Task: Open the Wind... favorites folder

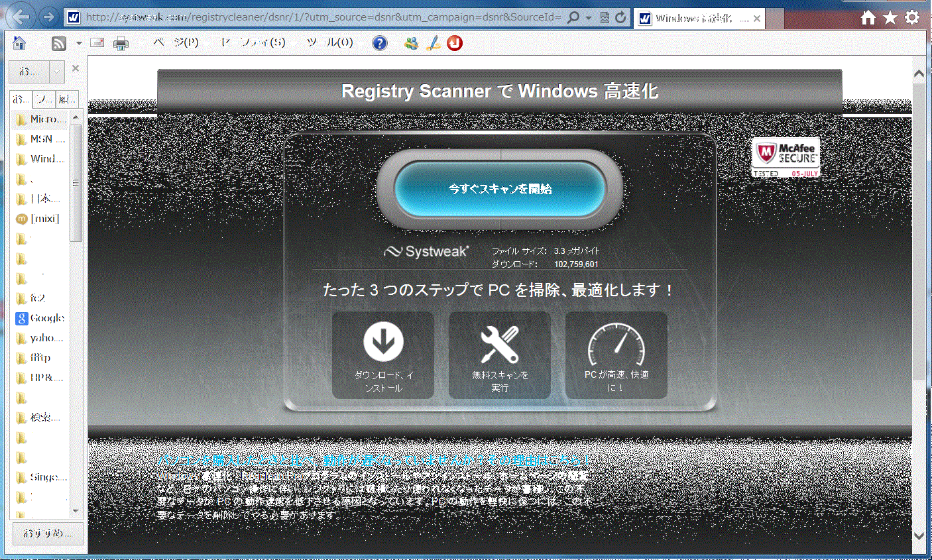Action: click(x=41, y=159)
